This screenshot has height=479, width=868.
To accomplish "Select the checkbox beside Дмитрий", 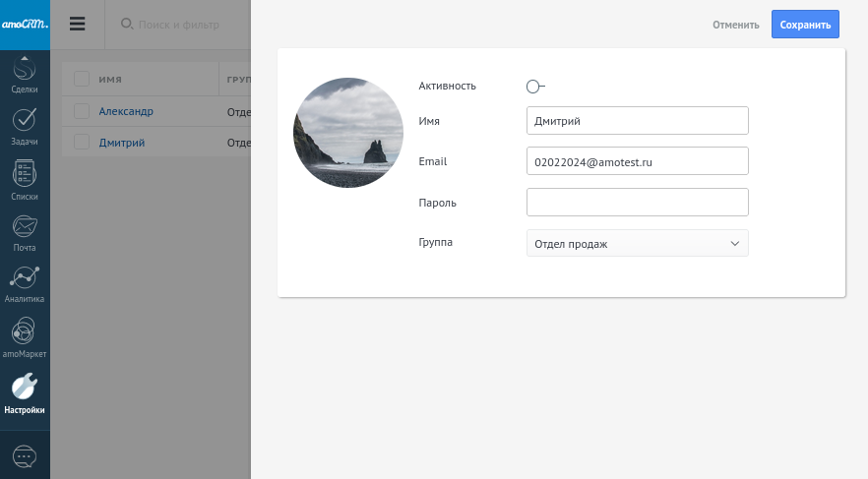I will coord(82,143).
